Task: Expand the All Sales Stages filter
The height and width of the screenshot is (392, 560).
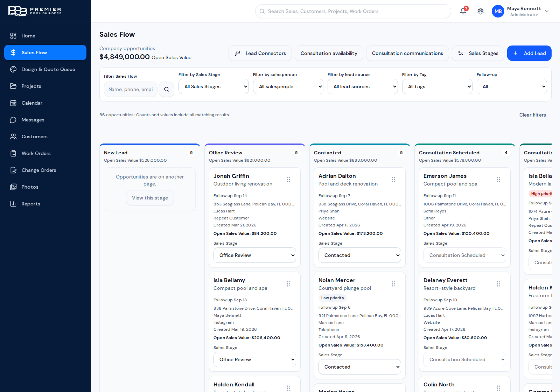Action: (213, 86)
